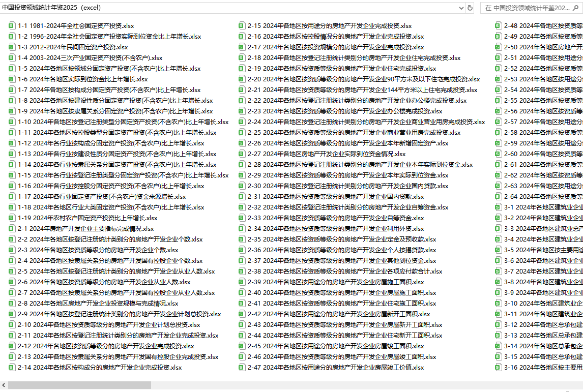Select file 3-2 2024年各地区建筑业企业
Viewport: 583px width, 392px height.
pyautogui.click(x=543, y=218)
